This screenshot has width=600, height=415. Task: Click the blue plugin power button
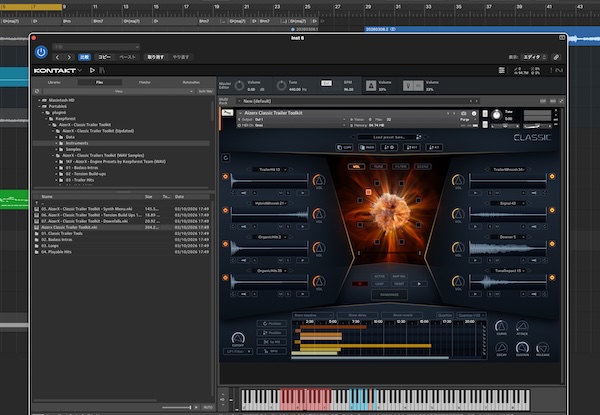(x=41, y=50)
